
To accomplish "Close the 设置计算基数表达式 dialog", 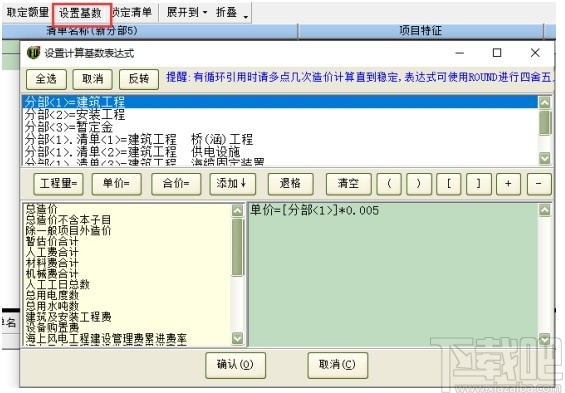I will tap(535, 53).
